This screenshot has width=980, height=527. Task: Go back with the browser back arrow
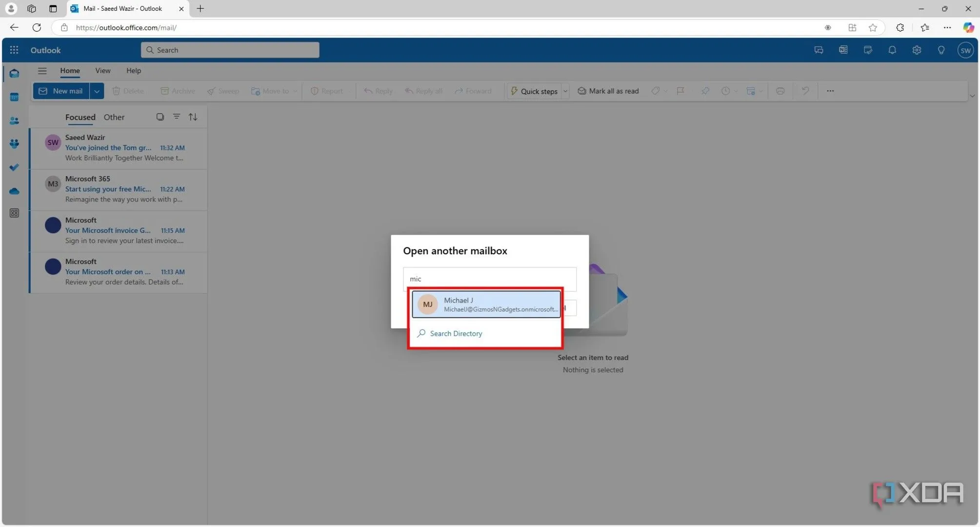(14, 27)
